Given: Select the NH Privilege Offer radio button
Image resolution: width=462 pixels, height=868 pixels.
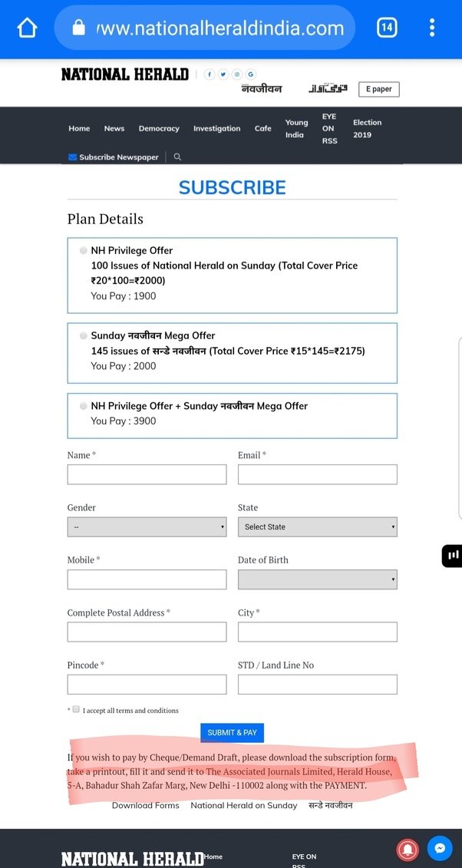Looking at the screenshot, I should (83, 250).
